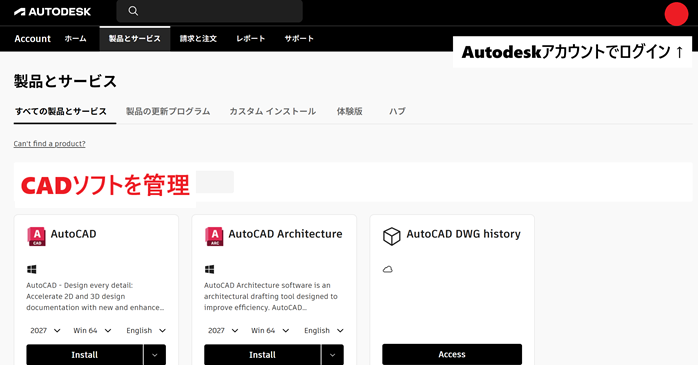This screenshot has width=698, height=365.
Task: Click Access for AutoCAD DWG history
Action: [452, 354]
